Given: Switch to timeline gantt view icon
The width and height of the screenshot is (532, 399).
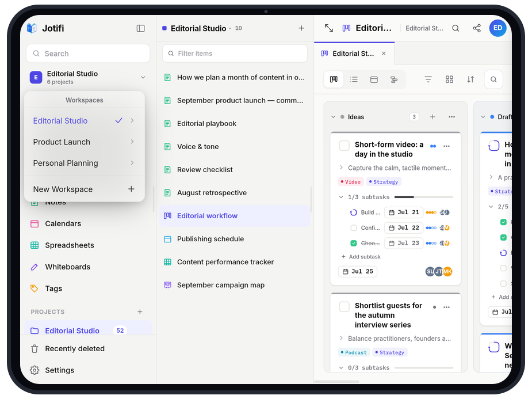Looking at the screenshot, I should click(x=394, y=79).
